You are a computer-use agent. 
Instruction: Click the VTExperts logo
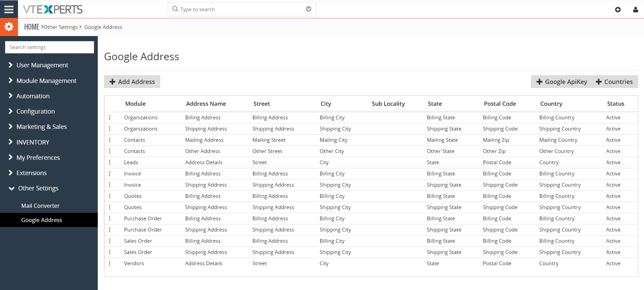tap(53, 9)
